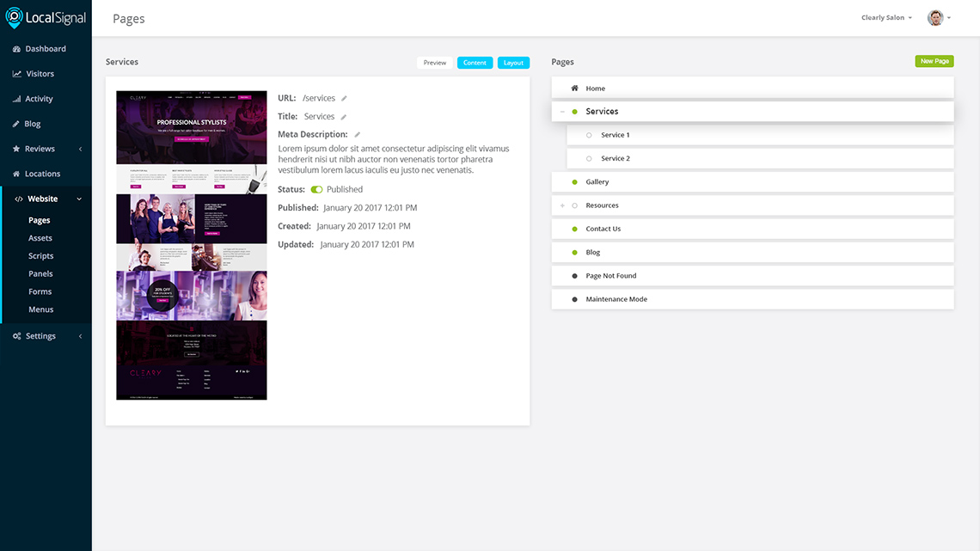Viewport: 980px width, 551px height.
Task: Click the LocalSignal logo
Action: (x=46, y=17)
